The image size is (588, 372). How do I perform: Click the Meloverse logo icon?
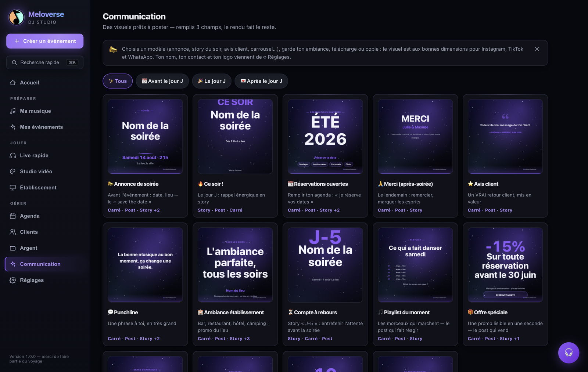pyautogui.click(x=17, y=17)
